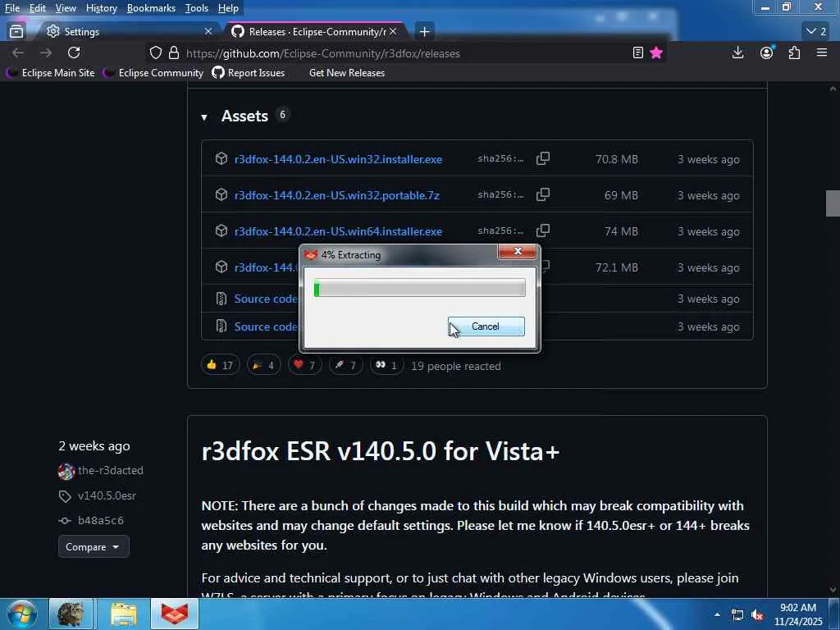Image resolution: width=840 pixels, height=630 pixels.
Task: Open the History menu
Action: pos(101,8)
